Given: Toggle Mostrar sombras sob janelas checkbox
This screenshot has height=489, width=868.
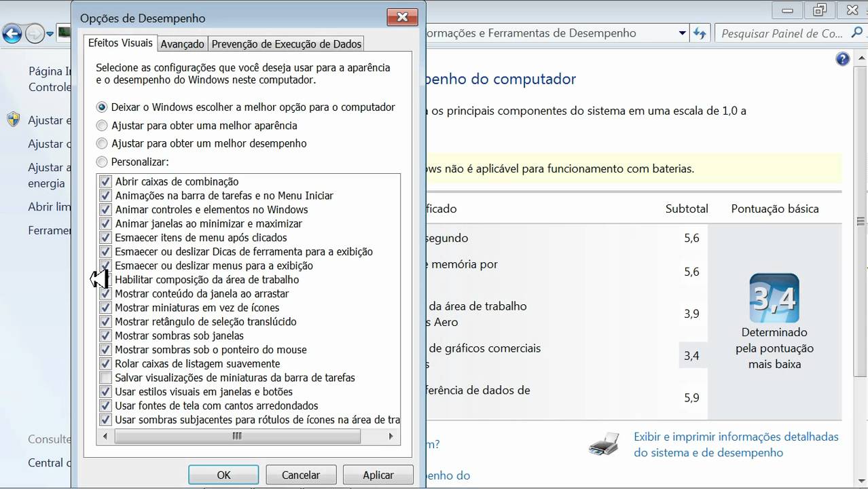Looking at the screenshot, I should pos(105,336).
